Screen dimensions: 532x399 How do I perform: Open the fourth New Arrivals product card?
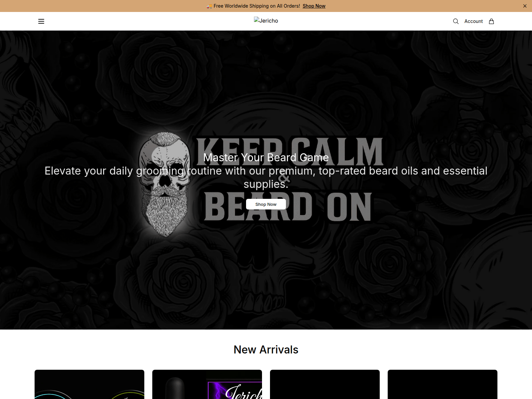(x=443, y=384)
